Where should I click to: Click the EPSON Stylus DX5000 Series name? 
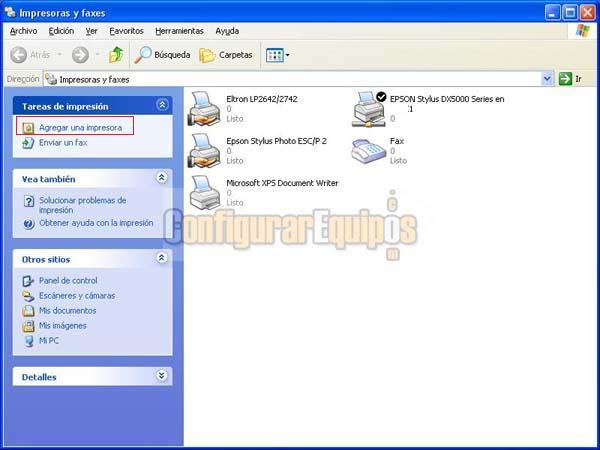click(447, 104)
